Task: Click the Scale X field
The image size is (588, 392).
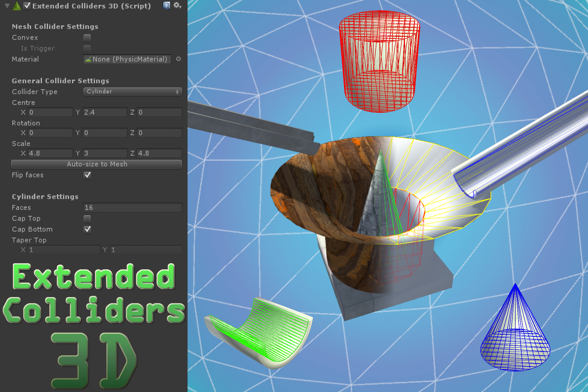Action: coord(50,153)
